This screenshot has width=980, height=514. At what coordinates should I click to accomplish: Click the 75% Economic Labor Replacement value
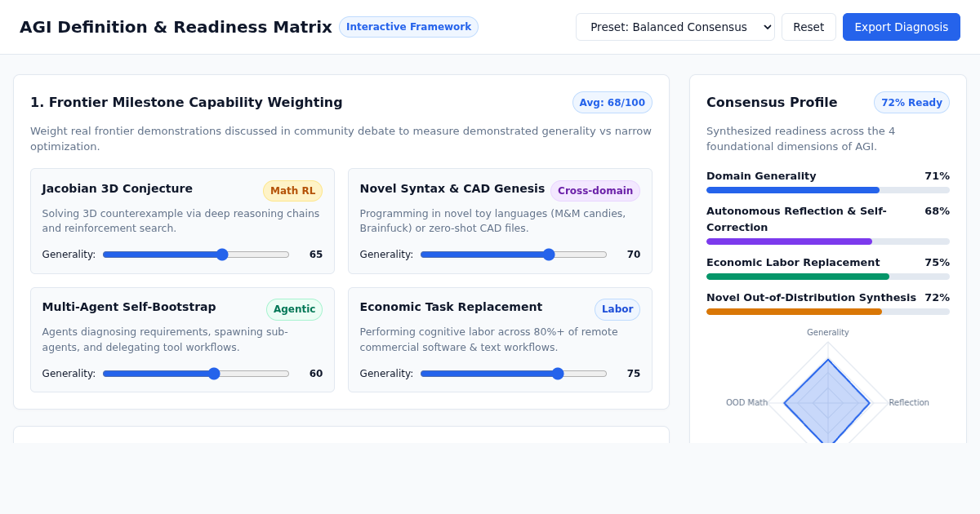tap(937, 263)
